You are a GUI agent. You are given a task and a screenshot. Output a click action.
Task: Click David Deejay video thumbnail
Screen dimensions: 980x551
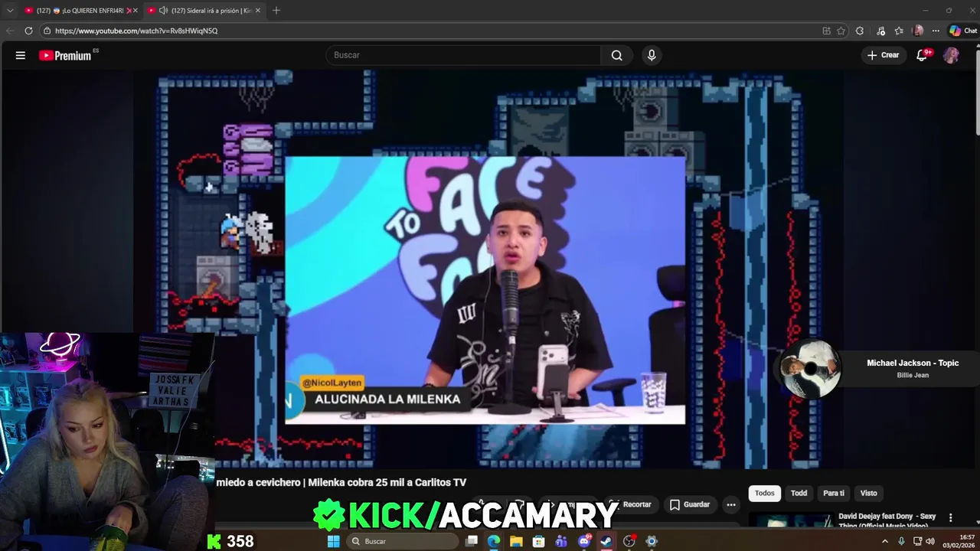[x=791, y=520]
